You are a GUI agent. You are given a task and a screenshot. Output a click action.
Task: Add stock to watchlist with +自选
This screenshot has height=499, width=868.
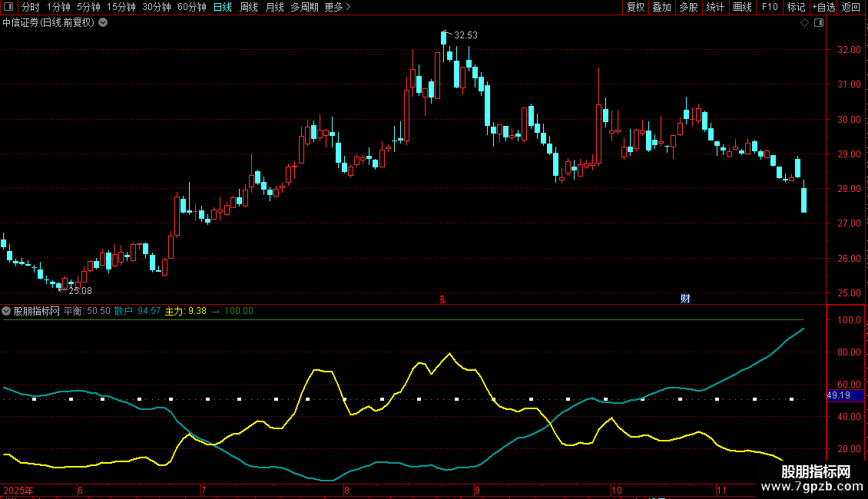(x=822, y=7)
